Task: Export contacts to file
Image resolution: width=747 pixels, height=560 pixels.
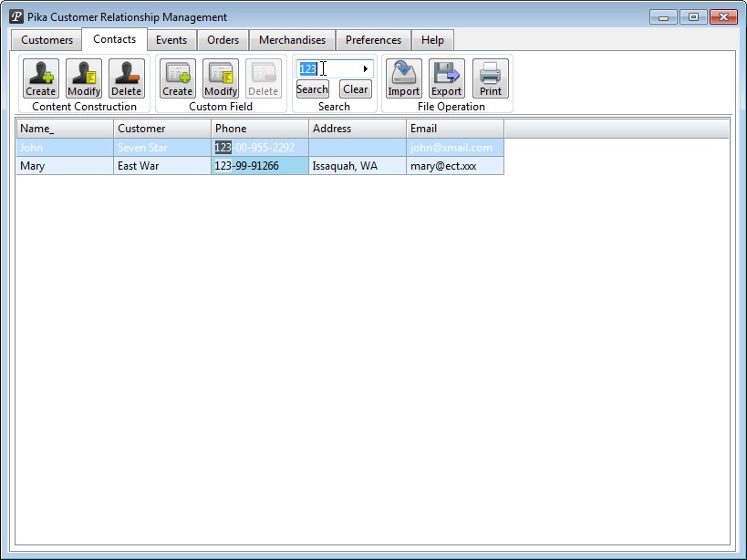Action: pyautogui.click(x=447, y=78)
